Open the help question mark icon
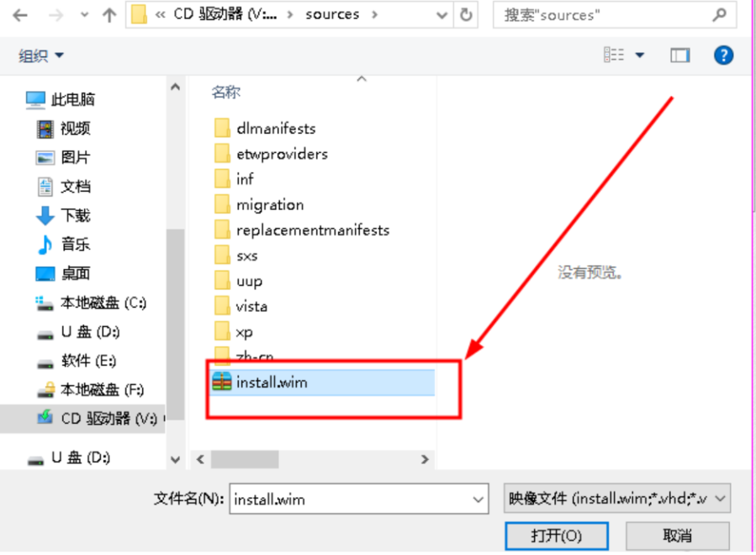This screenshot has width=756, height=555. pyautogui.click(x=723, y=55)
